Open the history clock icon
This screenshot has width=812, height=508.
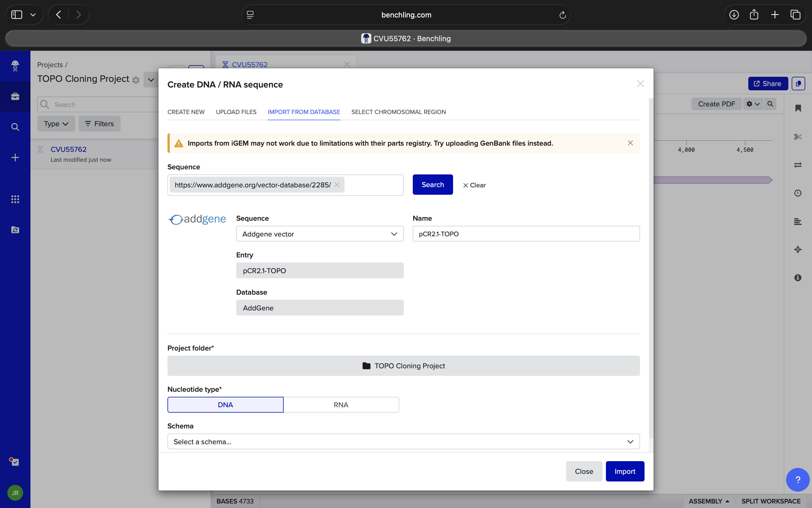point(798,193)
